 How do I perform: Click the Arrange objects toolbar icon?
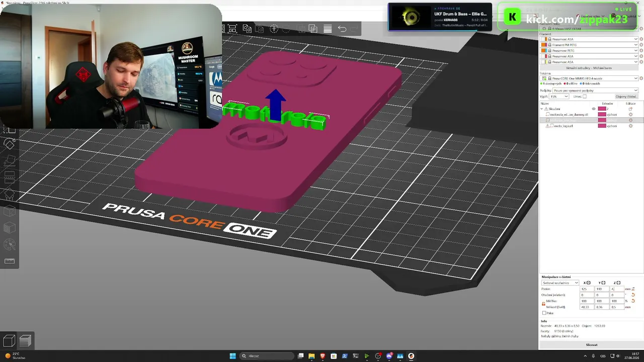pos(233,29)
